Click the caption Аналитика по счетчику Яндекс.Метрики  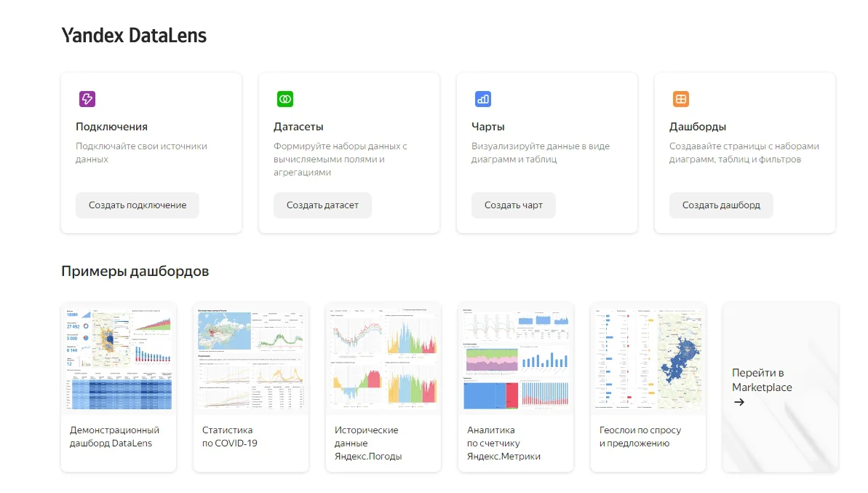point(503,443)
